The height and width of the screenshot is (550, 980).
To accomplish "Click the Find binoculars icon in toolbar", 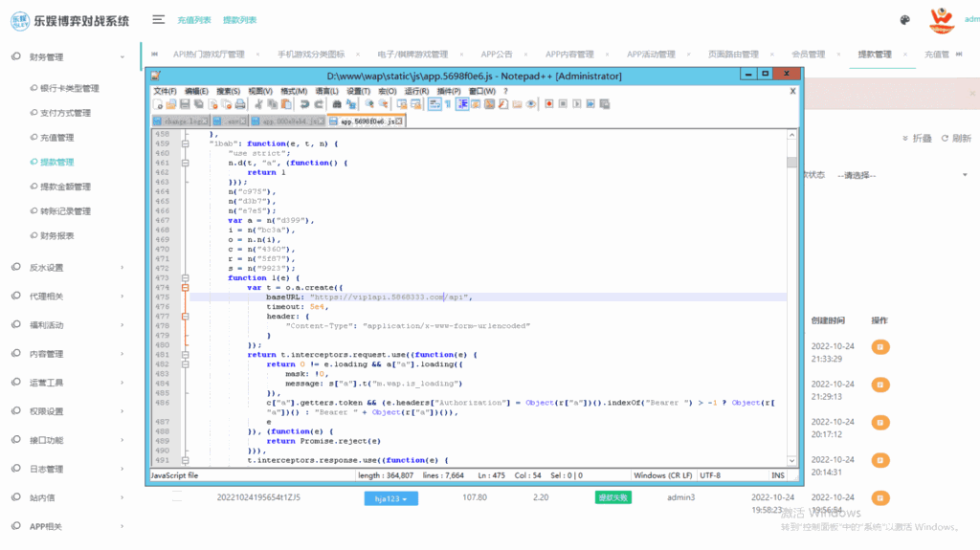I will click(337, 104).
